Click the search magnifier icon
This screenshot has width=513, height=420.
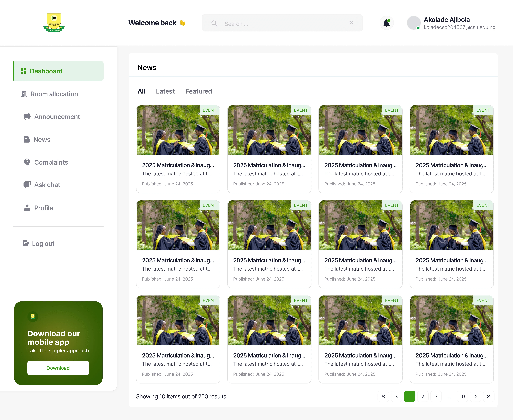pyautogui.click(x=214, y=24)
